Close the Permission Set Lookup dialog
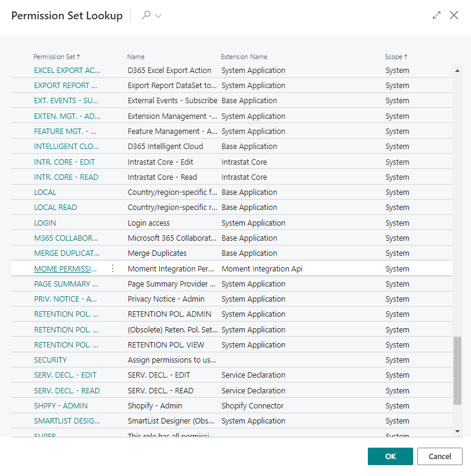 click(454, 16)
